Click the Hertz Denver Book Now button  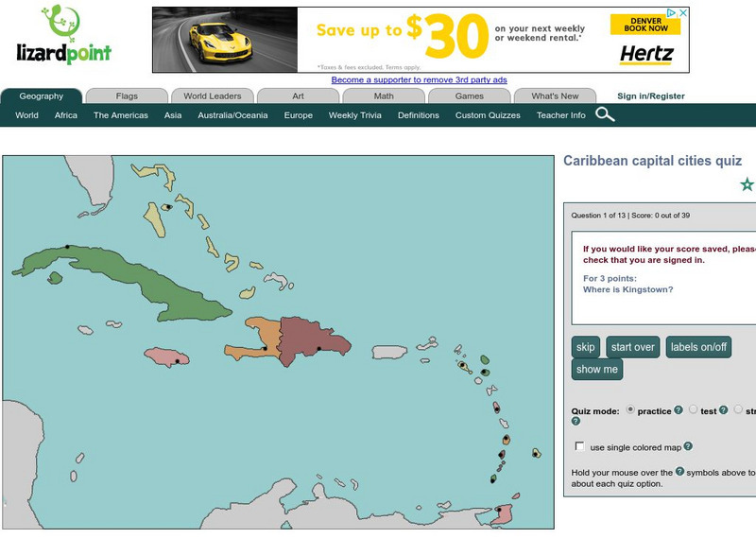(x=645, y=25)
